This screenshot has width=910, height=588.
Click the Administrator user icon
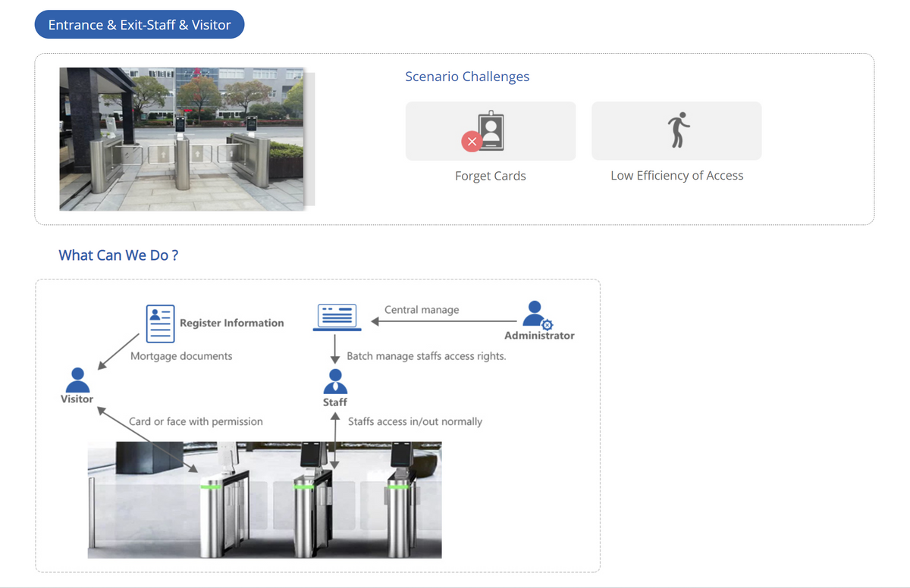point(538,314)
